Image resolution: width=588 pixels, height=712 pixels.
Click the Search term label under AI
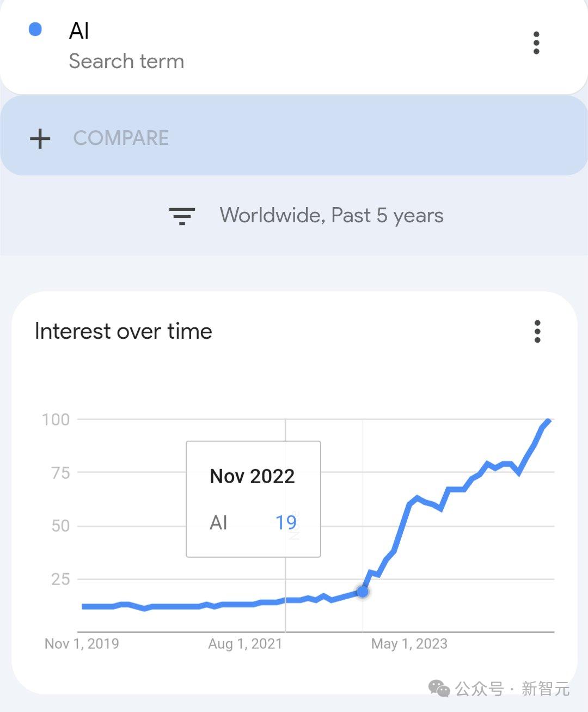click(x=126, y=62)
